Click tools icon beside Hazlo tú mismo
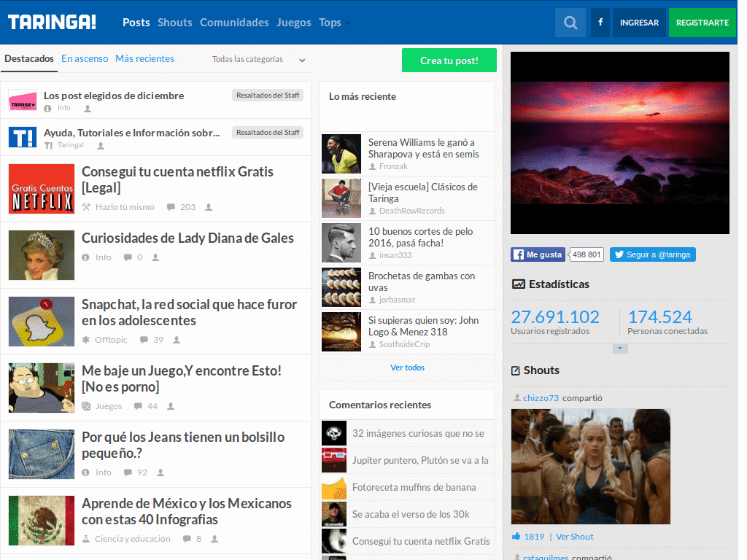This screenshot has width=747, height=560. click(x=86, y=207)
